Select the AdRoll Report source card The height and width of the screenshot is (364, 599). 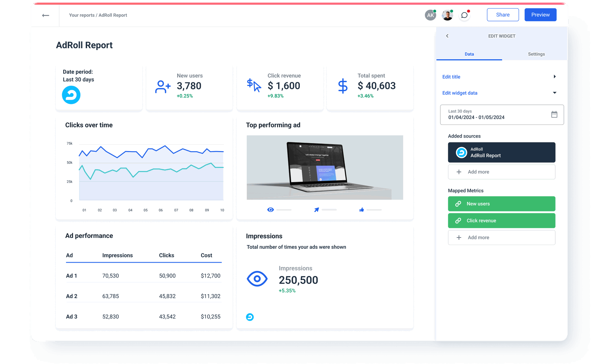pyautogui.click(x=501, y=152)
